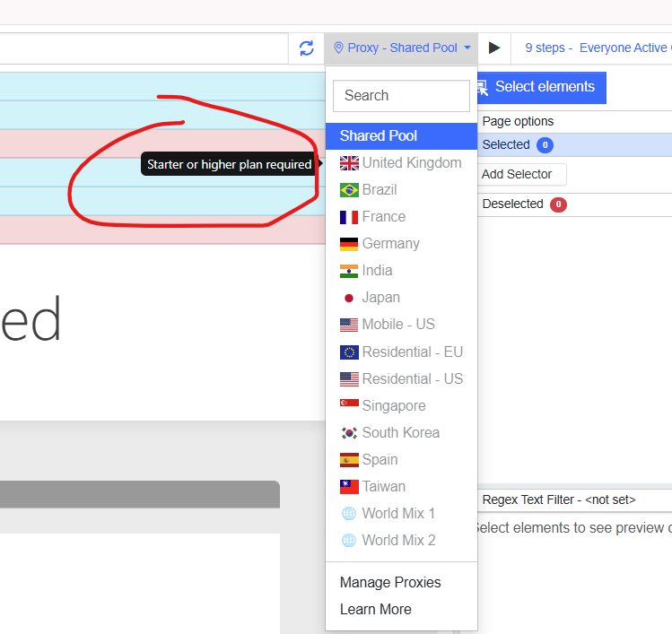Choose United Kingdom flag proxy
Image resolution: width=672 pixels, height=634 pixels.
[401, 163]
